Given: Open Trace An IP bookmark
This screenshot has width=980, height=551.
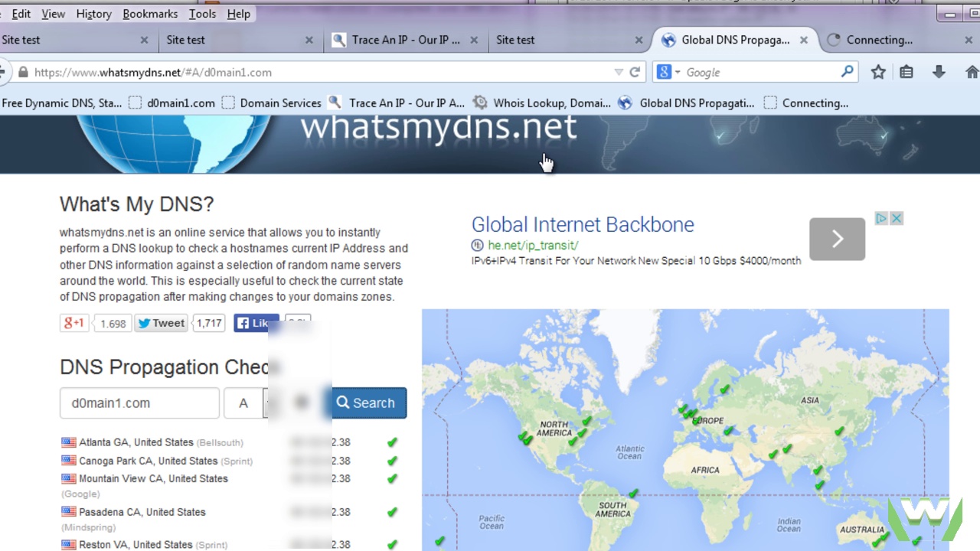Looking at the screenshot, I should (396, 103).
